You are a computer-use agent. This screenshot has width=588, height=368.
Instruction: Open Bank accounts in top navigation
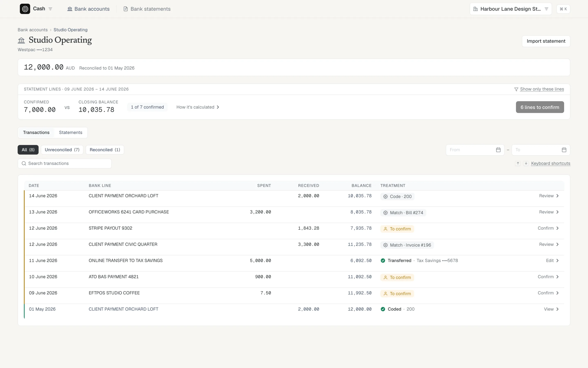coord(88,9)
